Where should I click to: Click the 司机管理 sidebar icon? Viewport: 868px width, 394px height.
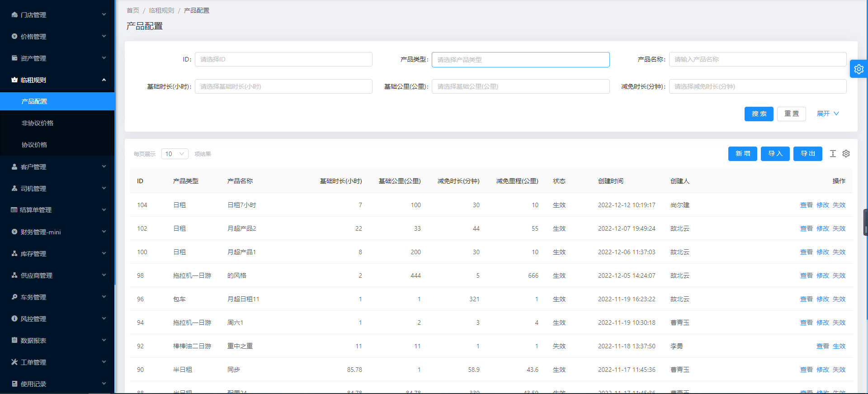pyautogui.click(x=14, y=189)
